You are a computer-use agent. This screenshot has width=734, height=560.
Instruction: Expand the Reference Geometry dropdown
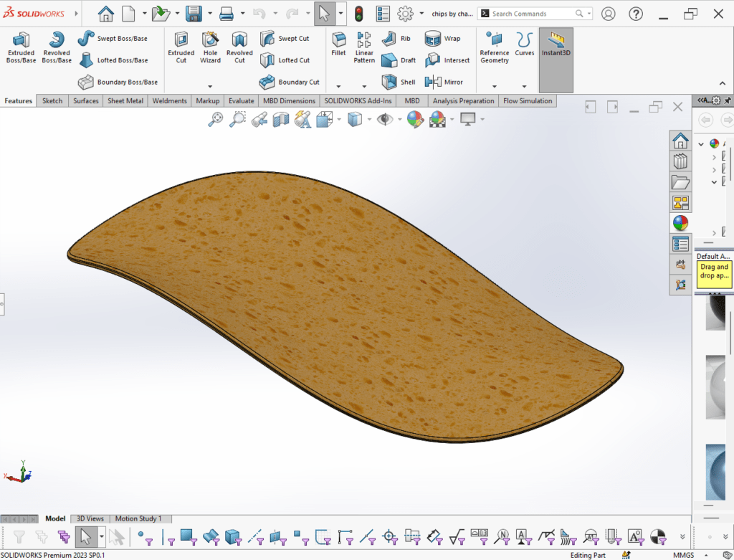(x=494, y=87)
